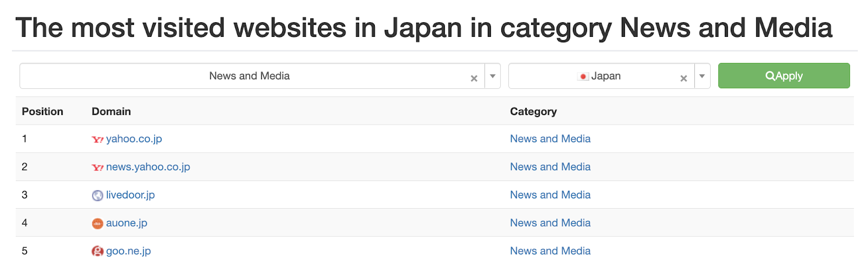Open the auone.jp domain link
Viewport: 868px width, 277px height.
(x=126, y=223)
